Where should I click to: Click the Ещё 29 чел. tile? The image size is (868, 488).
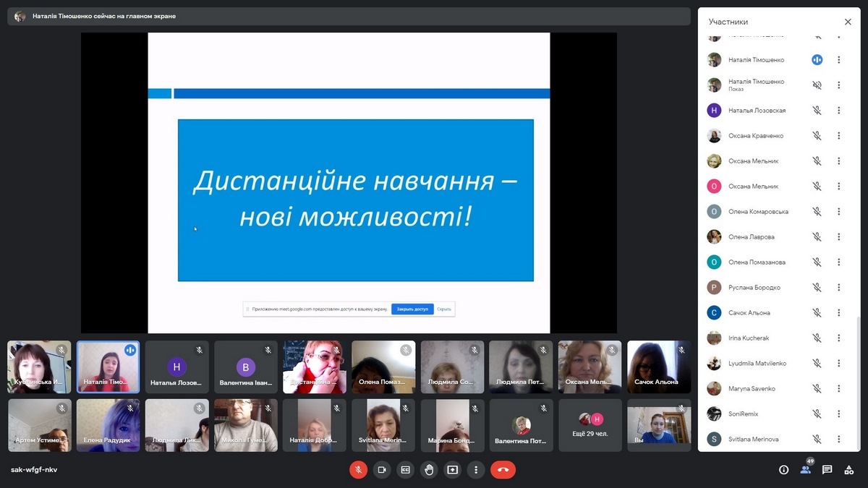point(590,425)
